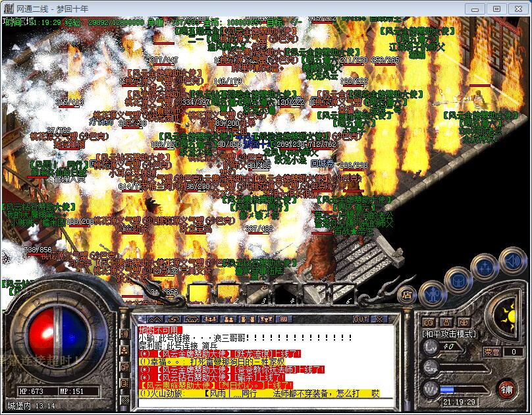Toggle the third channel icon left of chat
This screenshot has width=532, height=415.
125,367
